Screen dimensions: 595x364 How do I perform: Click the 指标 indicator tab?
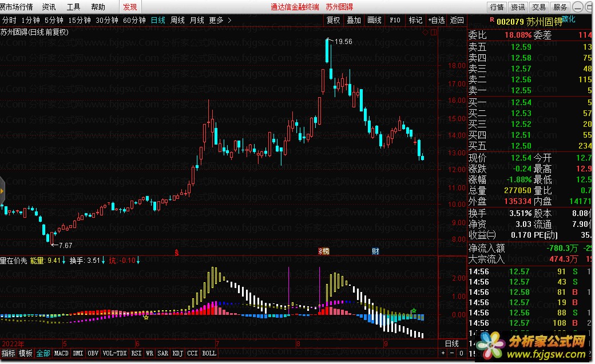pyautogui.click(x=9, y=353)
